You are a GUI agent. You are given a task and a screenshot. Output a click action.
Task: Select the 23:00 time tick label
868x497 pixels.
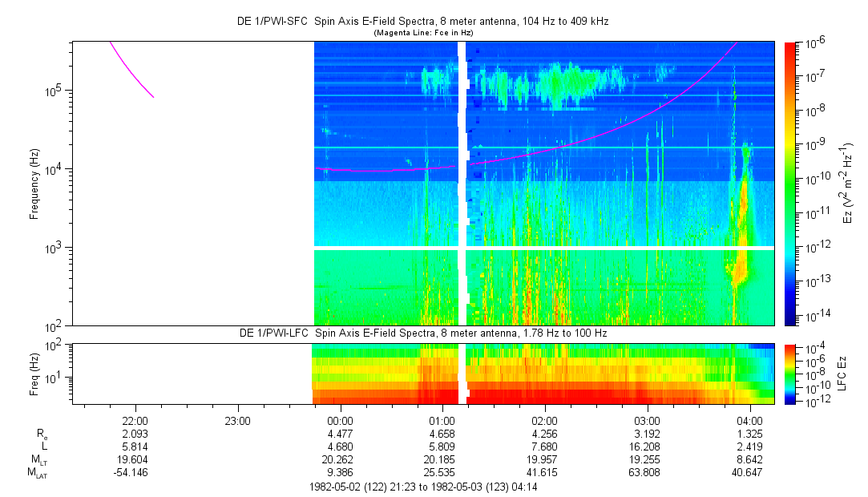(238, 420)
